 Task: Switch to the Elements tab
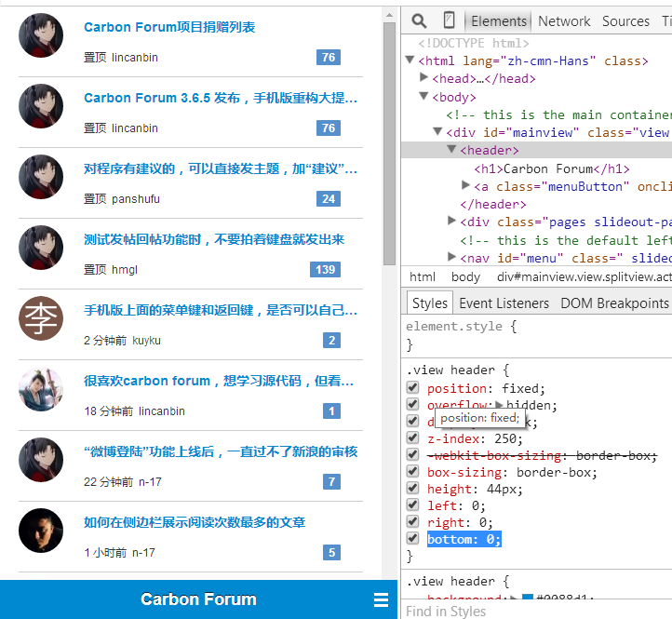pos(499,21)
